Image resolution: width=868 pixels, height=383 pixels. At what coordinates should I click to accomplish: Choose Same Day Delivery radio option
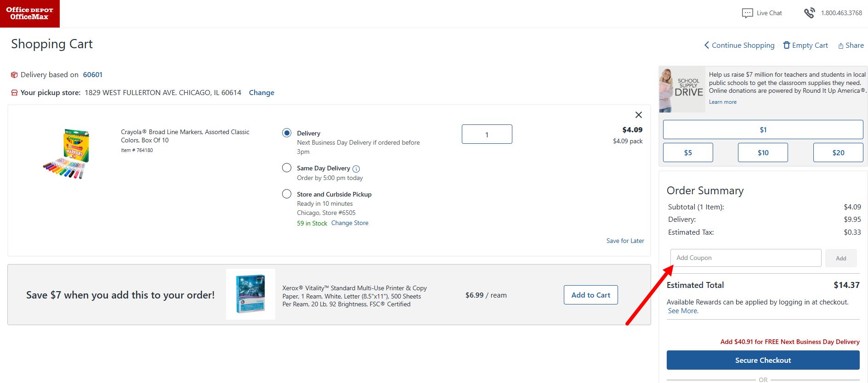coord(287,168)
